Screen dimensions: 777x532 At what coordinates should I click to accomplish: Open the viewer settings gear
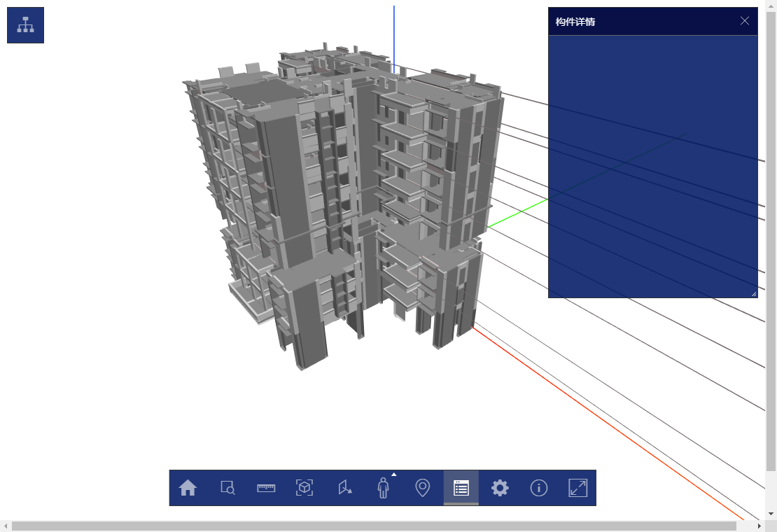click(x=499, y=488)
